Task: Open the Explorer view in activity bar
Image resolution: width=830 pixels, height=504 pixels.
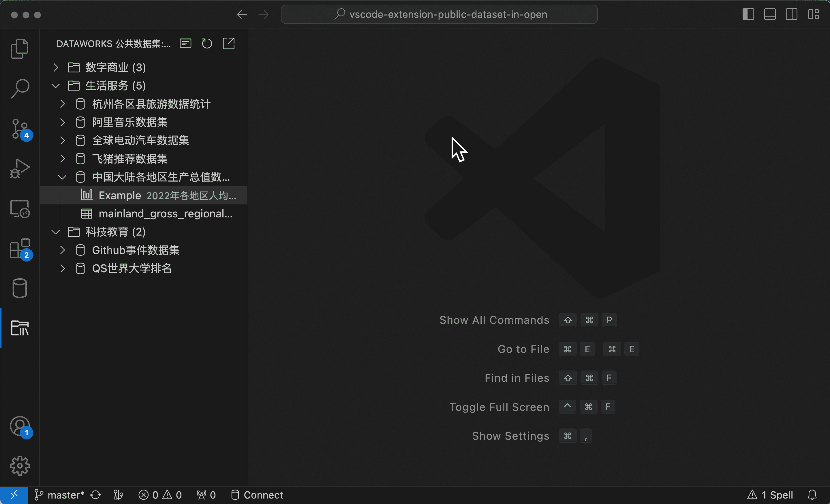Action: [x=20, y=49]
